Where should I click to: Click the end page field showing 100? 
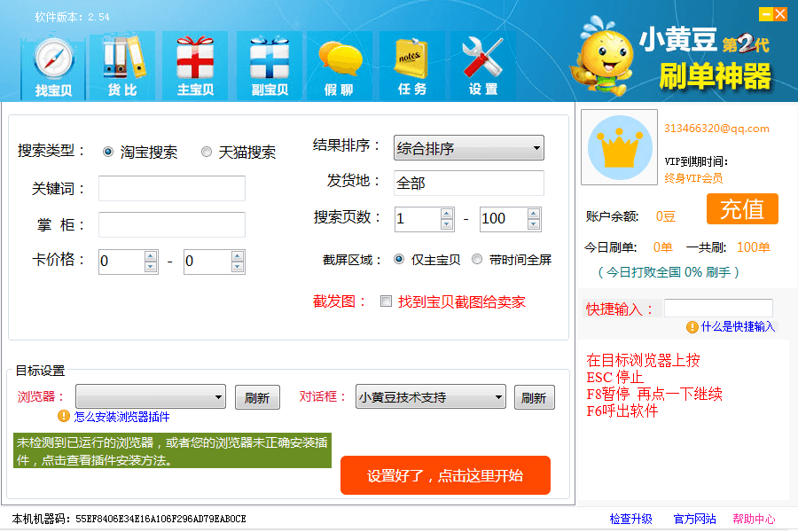click(x=504, y=219)
